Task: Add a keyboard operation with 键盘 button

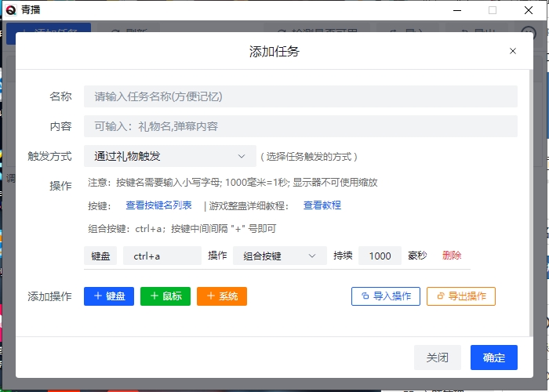Action: click(109, 296)
